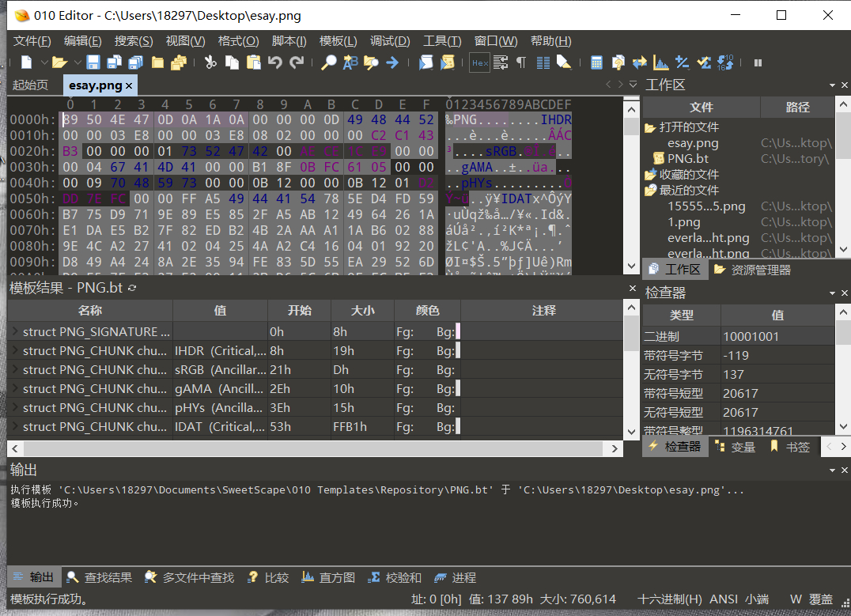Close the esay.png tab
The height and width of the screenshot is (616, 851).
pos(129,85)
